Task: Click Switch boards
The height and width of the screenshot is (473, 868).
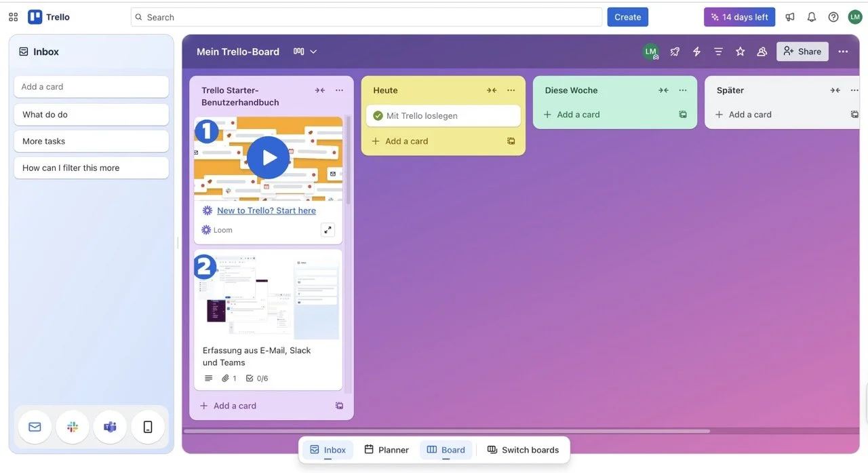Action: tap(523, 450)
